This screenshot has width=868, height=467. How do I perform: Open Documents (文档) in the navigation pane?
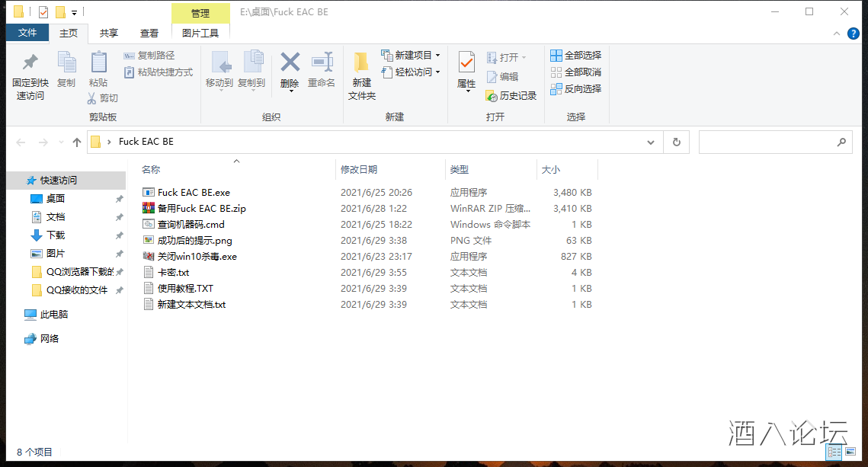(x=56, y=217)
